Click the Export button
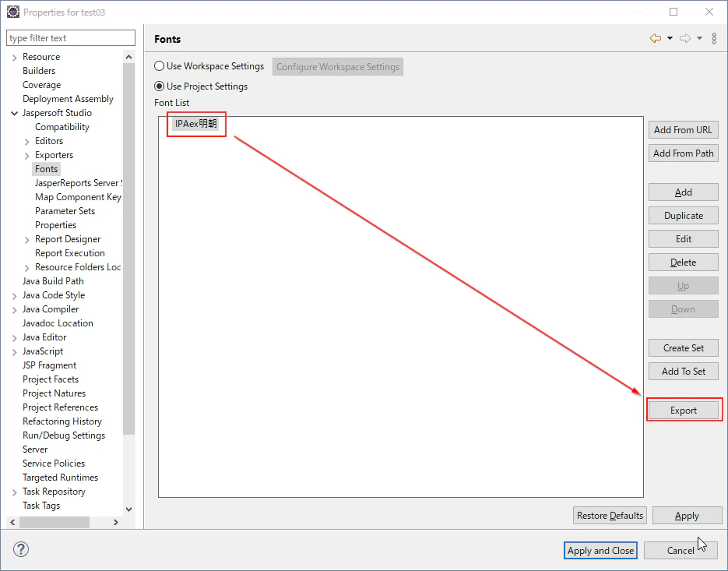The image size is (728, 571). pos(683,411)
